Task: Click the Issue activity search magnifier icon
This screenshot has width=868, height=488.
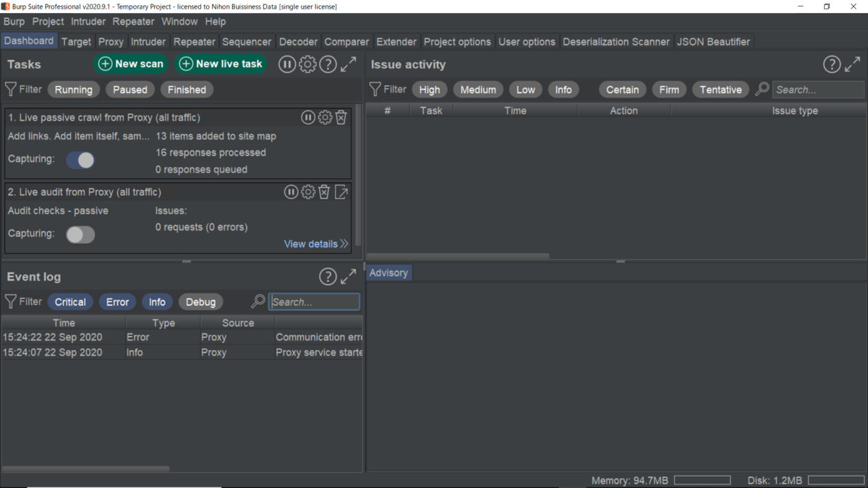Action: (x=762, y=90)
